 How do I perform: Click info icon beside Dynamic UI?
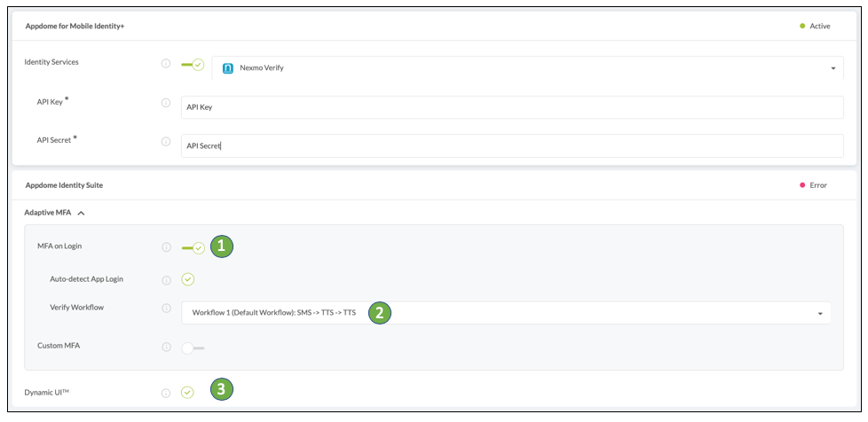[x=165, y=394]
